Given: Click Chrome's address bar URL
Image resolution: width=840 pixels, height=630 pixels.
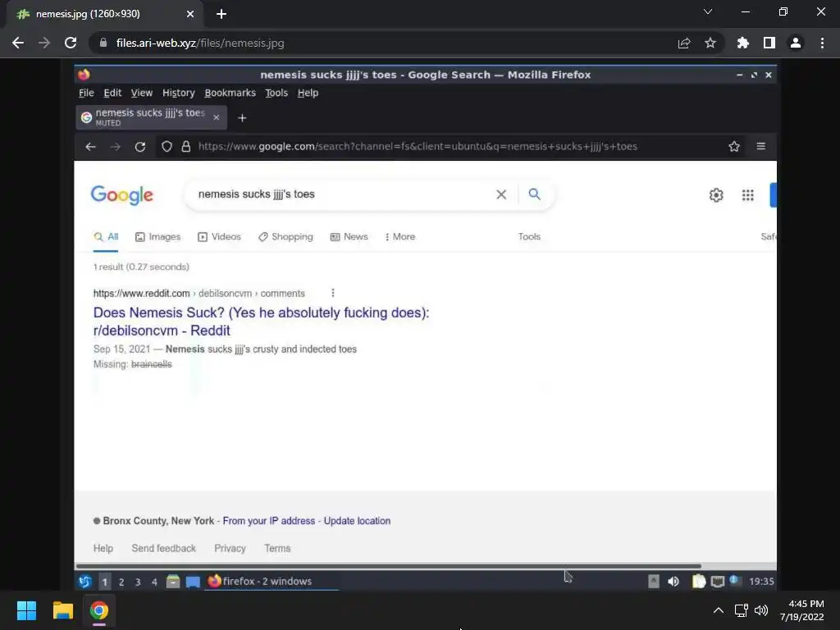Looking at the screenshot, I should (200, 43).
